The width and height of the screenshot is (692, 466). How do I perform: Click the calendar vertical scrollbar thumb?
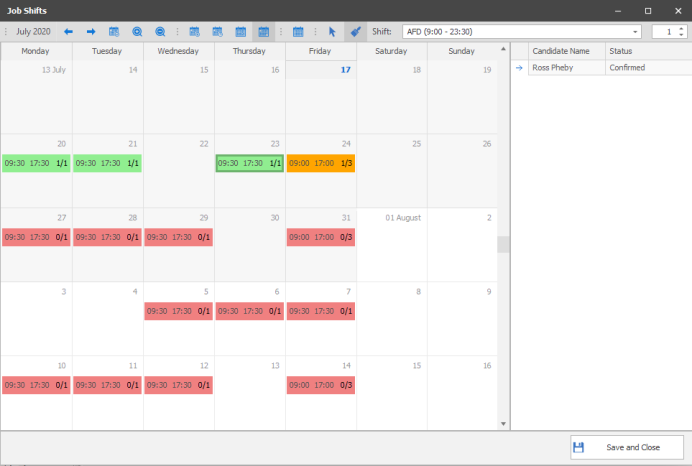coord(503,245)
